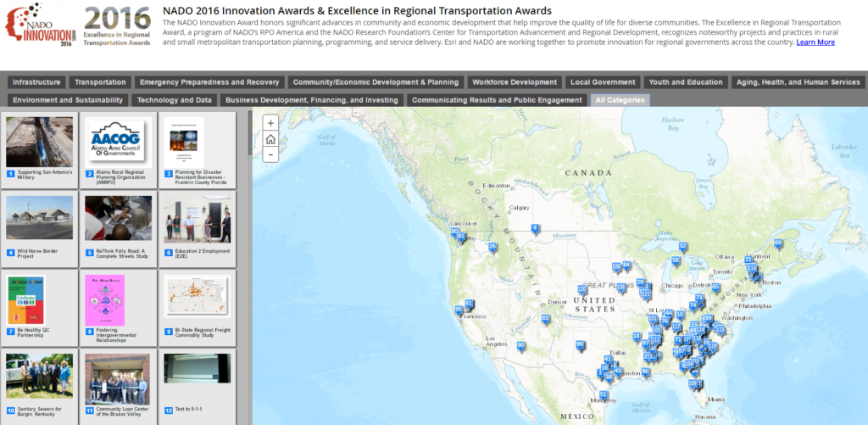Image resolution: width=868 pixels, height=425 pixels.
Task: Open Bi-State Regional Freight Commodity Study card
Action: 197,309
